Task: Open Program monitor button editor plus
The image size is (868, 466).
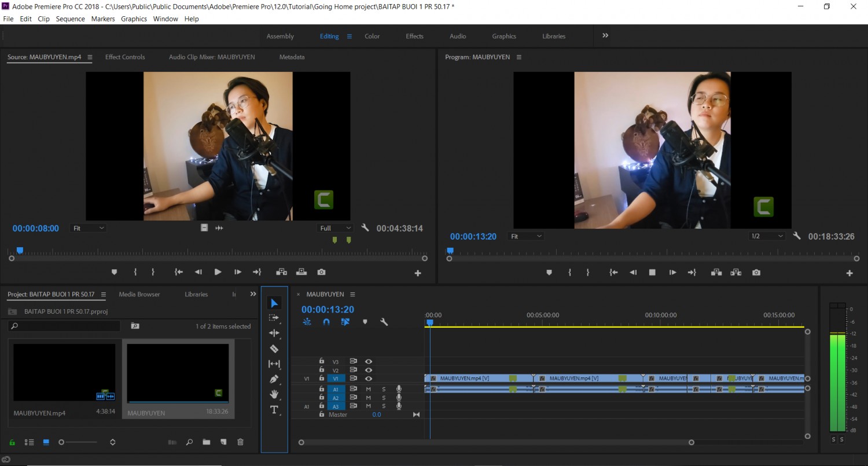Action: point(849,273)
